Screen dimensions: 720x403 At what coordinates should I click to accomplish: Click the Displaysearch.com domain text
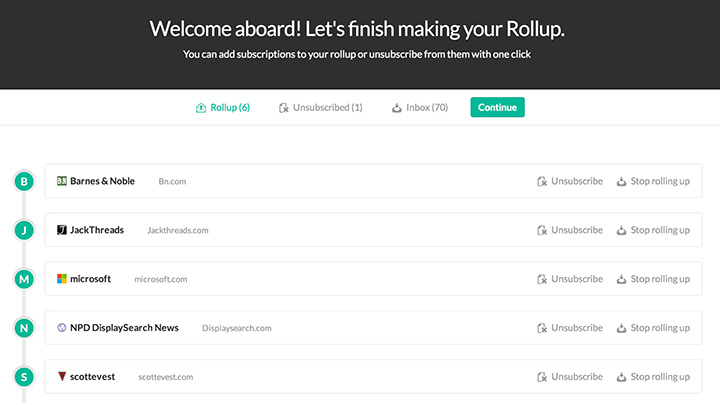(236, 328)
